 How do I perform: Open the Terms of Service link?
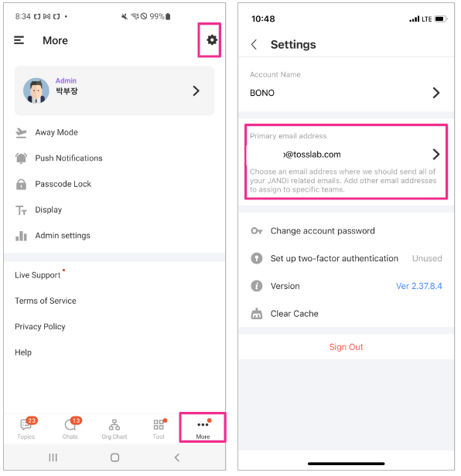pos(46,301)
